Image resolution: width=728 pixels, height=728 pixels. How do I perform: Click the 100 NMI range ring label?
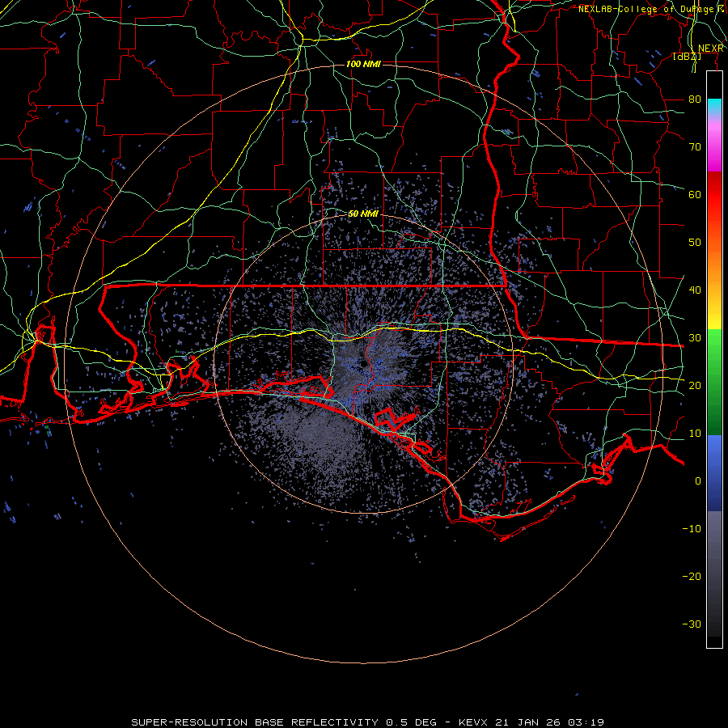tap(363, 64)
